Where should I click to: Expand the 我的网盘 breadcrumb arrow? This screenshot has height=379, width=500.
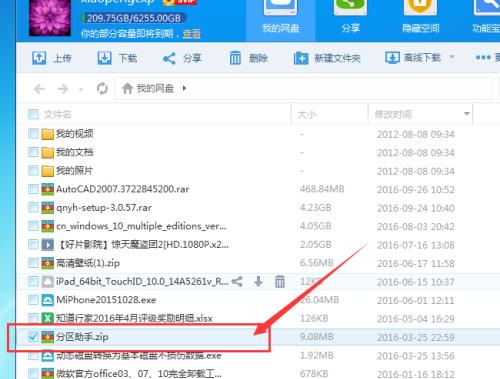tap(184, 88)
